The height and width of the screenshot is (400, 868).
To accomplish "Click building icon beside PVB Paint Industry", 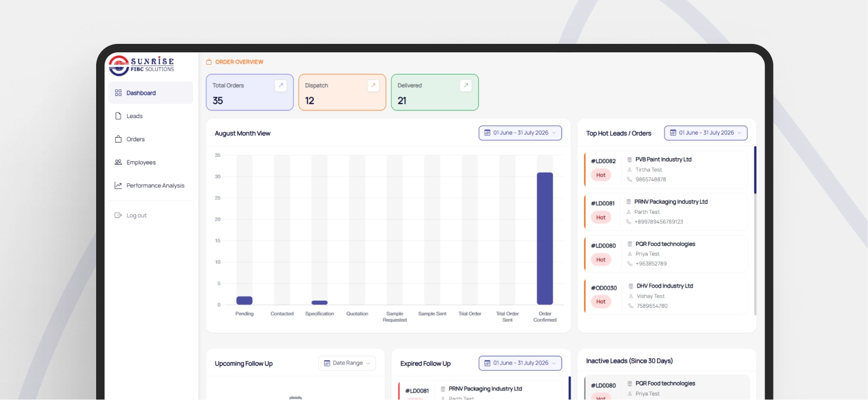I will click(630, 160).
